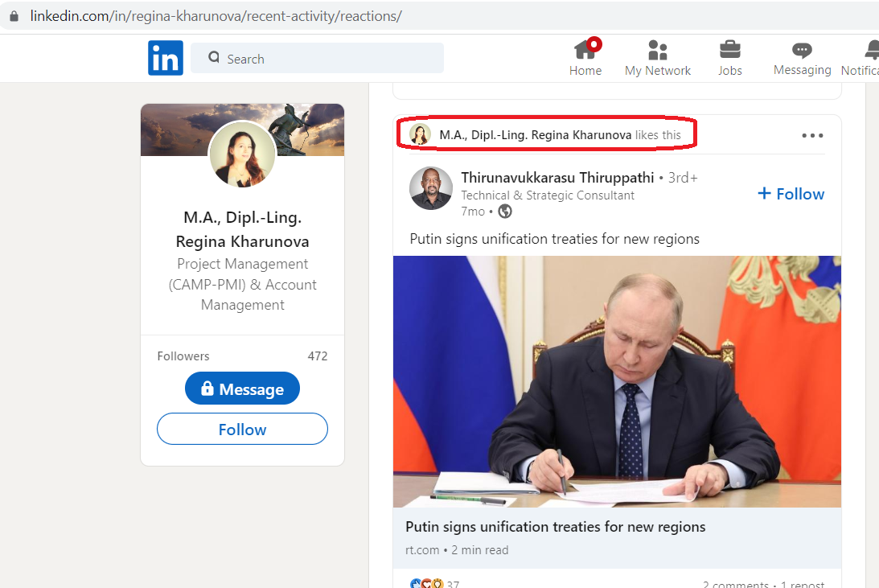This screenshot has height=588, width=879.
Task: Click the LinkedIn logo icon
Action: pyautogui.click(x=166, y=58)
